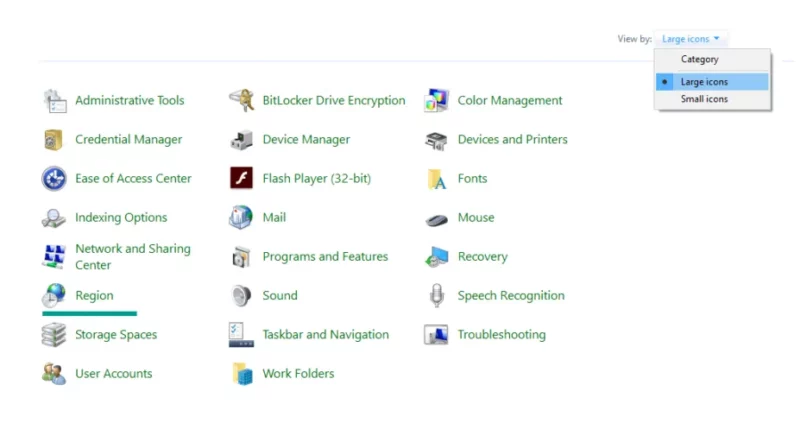The width and height of the screenshot is (800, 448).
Task: Open the Fonts folder icon
Action: 437,179
